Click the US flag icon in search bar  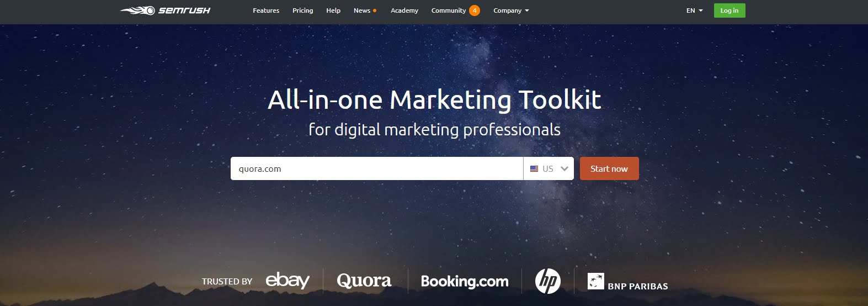(x=534, y=169)
